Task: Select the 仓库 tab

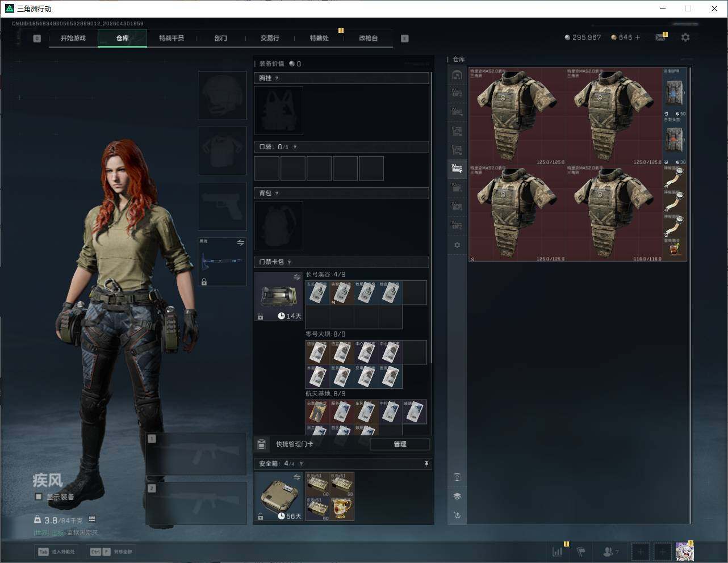Action: [x=123, y=39]
